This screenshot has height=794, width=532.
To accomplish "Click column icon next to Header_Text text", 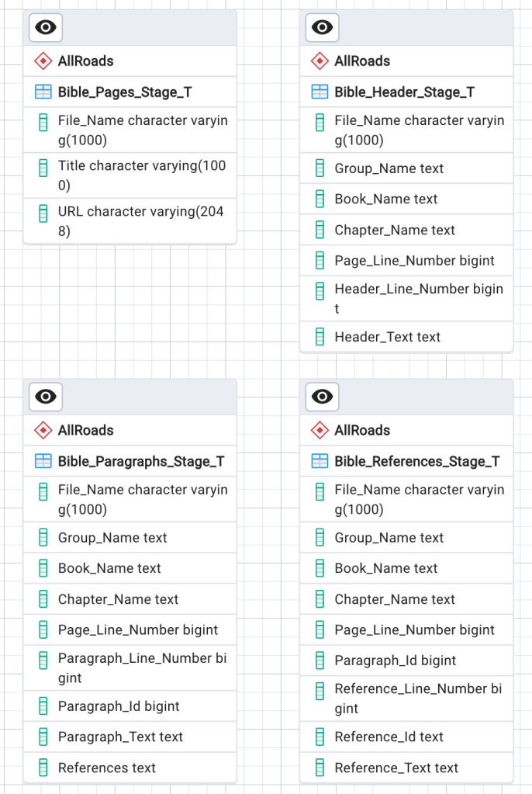I will [x=320, y=337].
